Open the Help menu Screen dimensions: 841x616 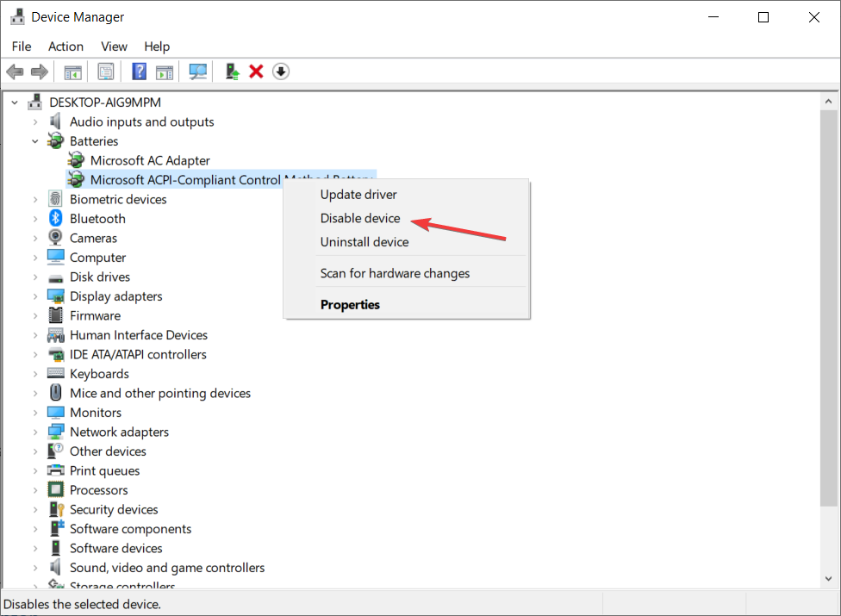157,47
